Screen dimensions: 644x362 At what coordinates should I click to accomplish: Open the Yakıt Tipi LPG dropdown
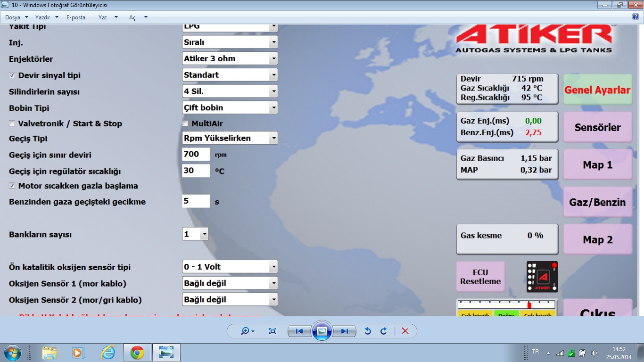pos(230,27)
